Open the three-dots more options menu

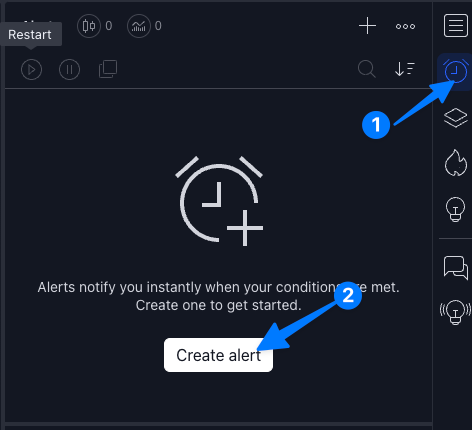[405, 26]
